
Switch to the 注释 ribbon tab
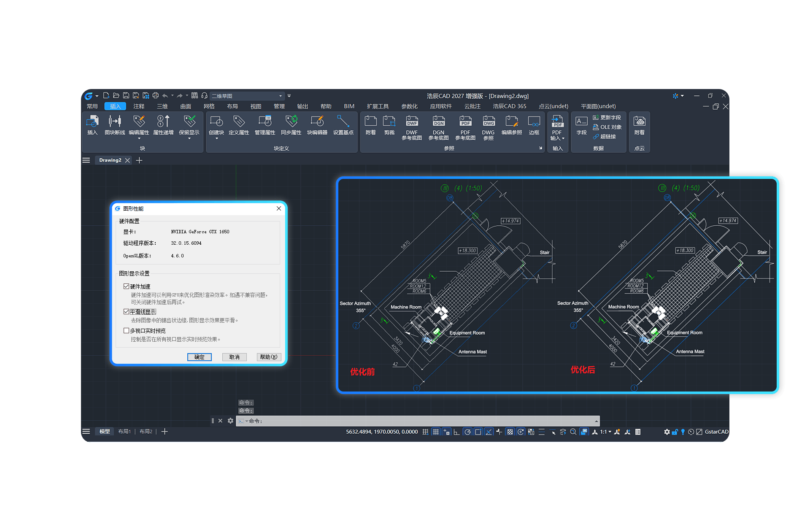click(x=139, y=106)
